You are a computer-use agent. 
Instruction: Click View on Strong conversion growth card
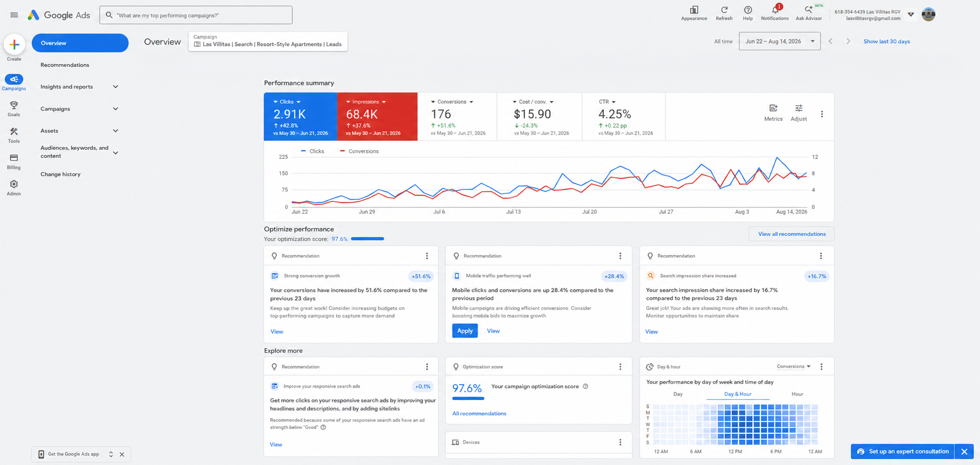click(x=277, y=332)
